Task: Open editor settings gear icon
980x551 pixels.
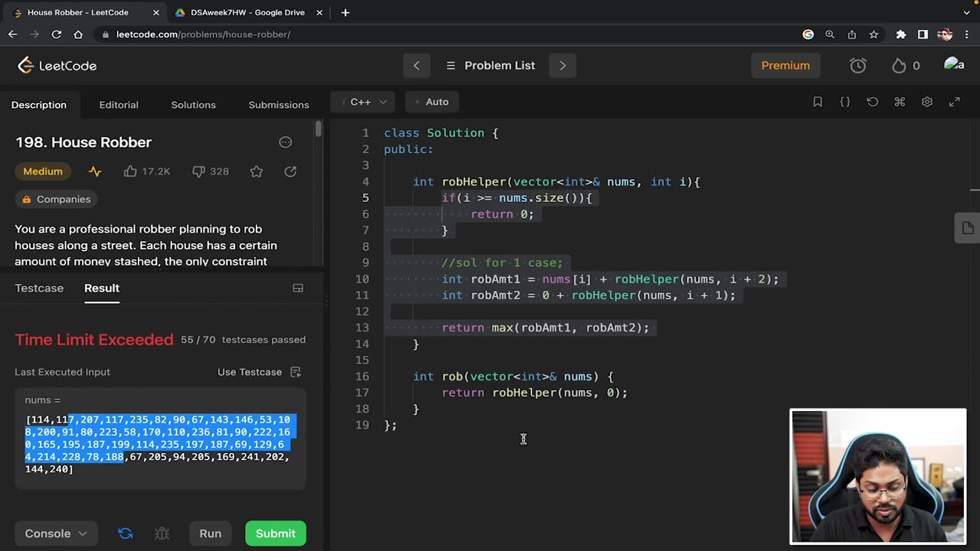Action: 927,102
